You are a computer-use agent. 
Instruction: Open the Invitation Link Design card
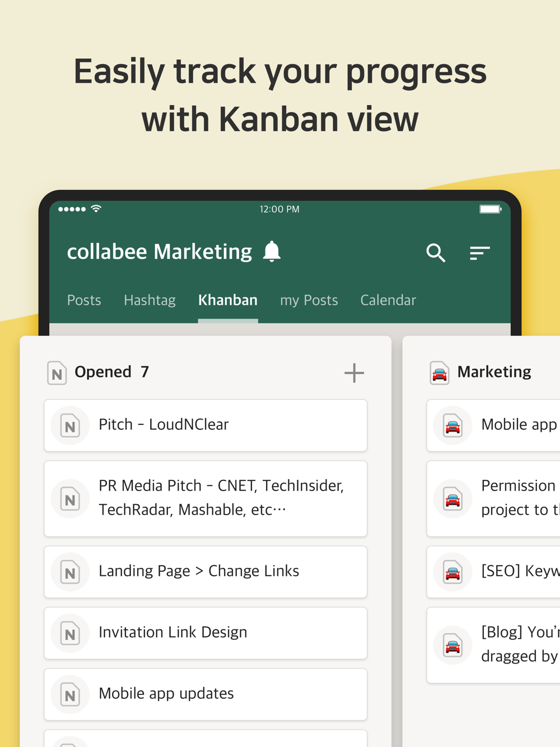coord(206,633)
